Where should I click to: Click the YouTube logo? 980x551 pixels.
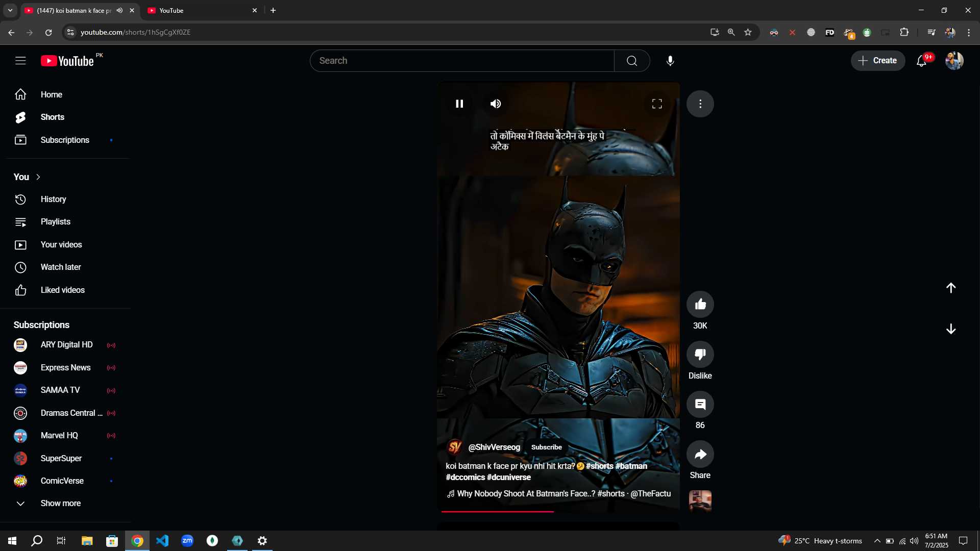(x=67, y=61)
